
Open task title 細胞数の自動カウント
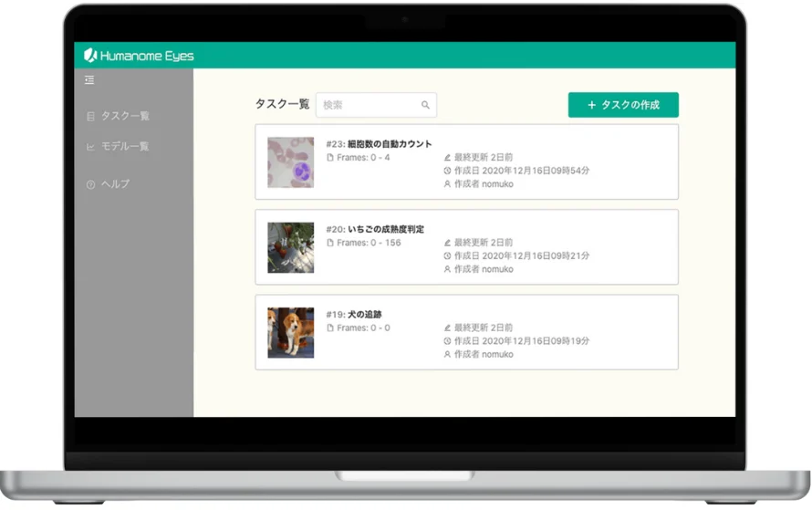click(390, 144)
